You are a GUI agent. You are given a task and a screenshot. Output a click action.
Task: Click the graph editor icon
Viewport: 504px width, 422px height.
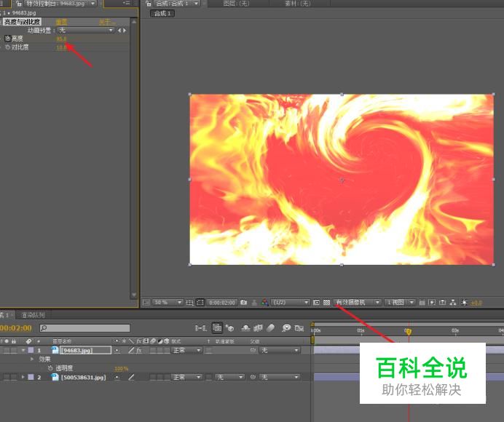click(x=299, y=328)
